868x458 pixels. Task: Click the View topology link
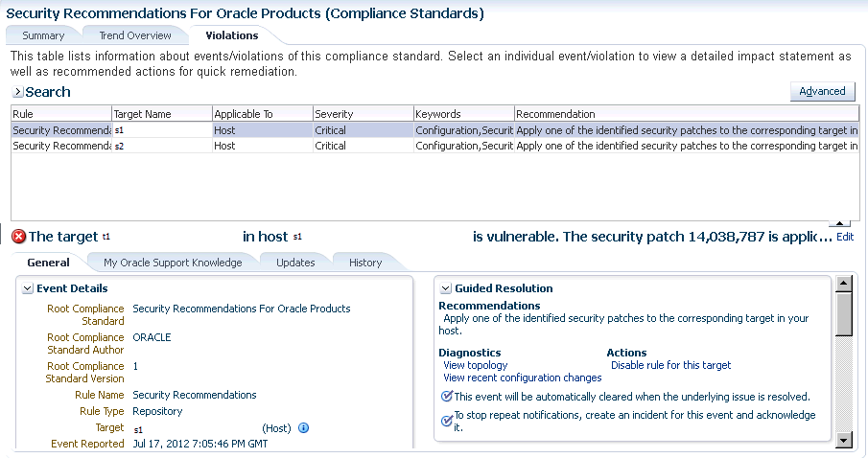[x=476, y=365]
